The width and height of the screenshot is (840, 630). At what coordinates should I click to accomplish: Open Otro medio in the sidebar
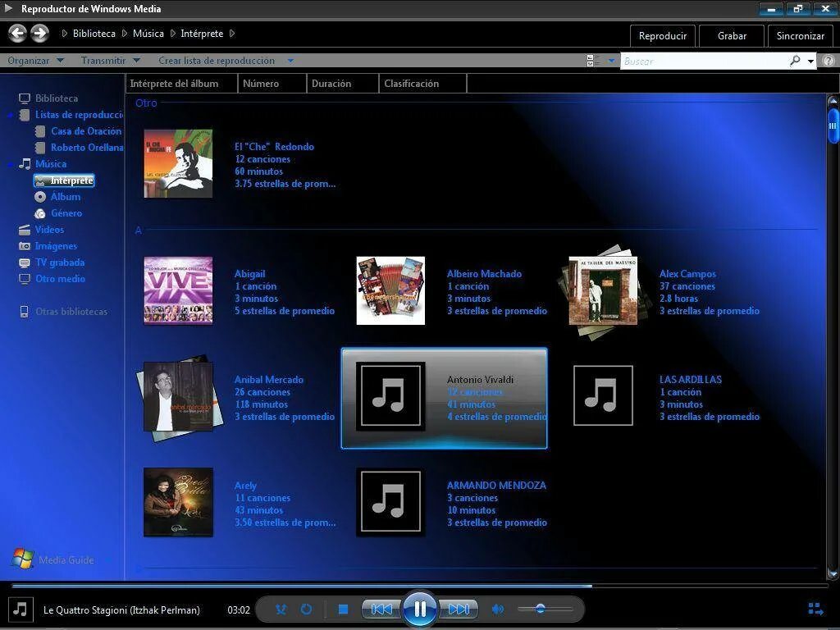tap(60, 279)
